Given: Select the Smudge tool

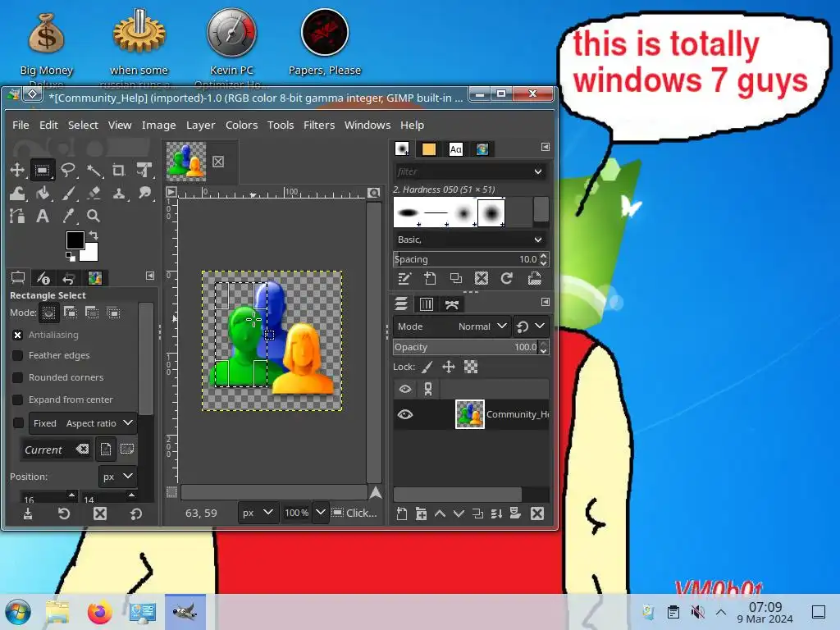Looking at the screenshot, I should [144, 194].
